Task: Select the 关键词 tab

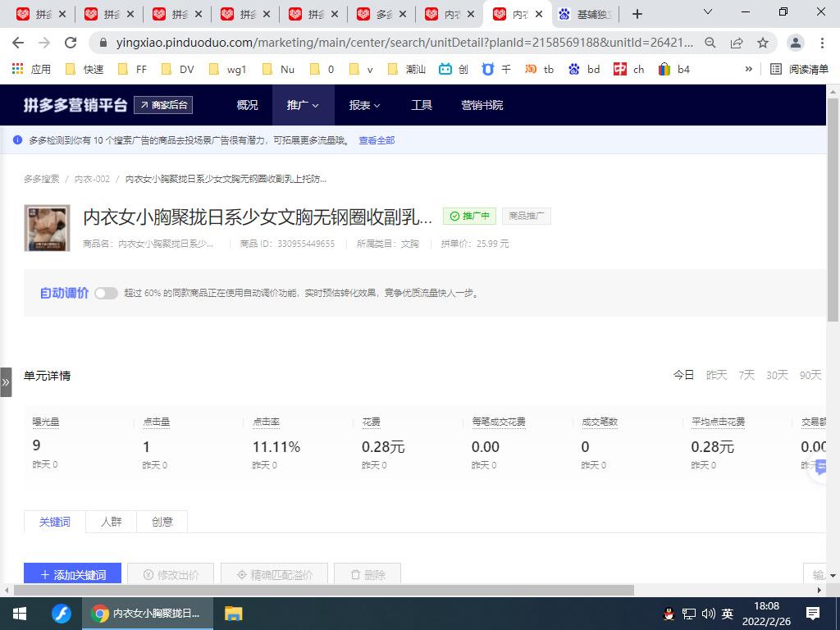Action: pos(55,521)
